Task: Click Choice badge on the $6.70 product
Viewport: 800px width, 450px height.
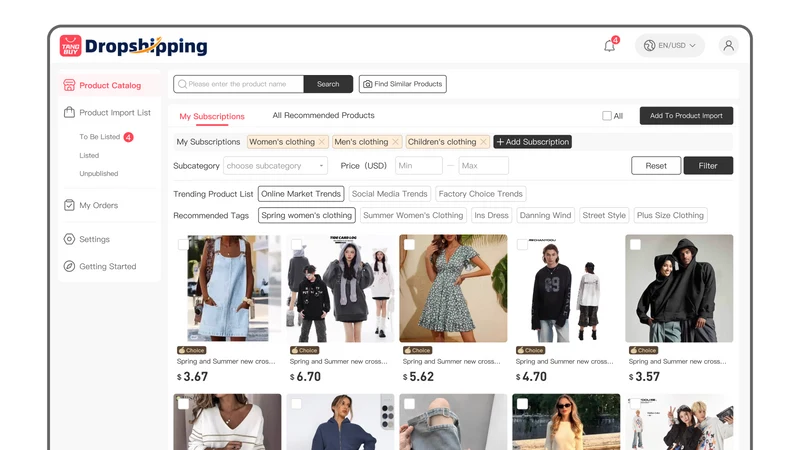Action: tap(304, 350)
